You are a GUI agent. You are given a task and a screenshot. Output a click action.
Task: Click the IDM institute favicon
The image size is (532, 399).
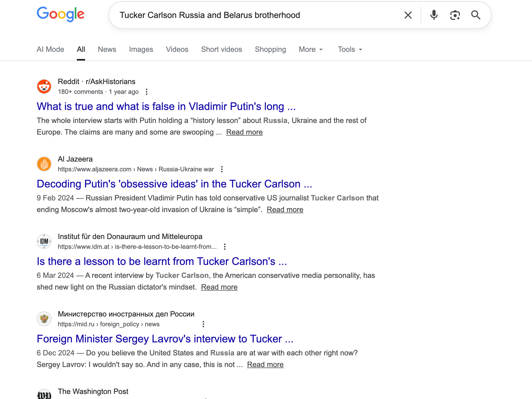pyautogui.click(x=44, y=241)
